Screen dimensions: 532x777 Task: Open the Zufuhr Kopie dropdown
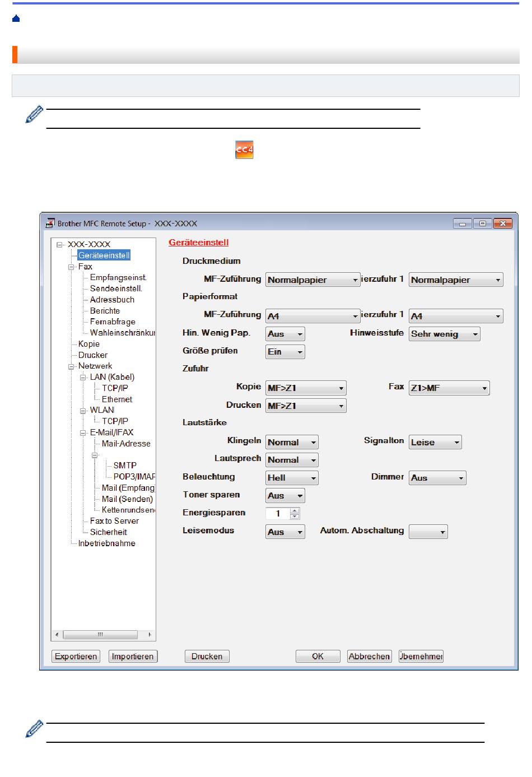coord(306,388)
